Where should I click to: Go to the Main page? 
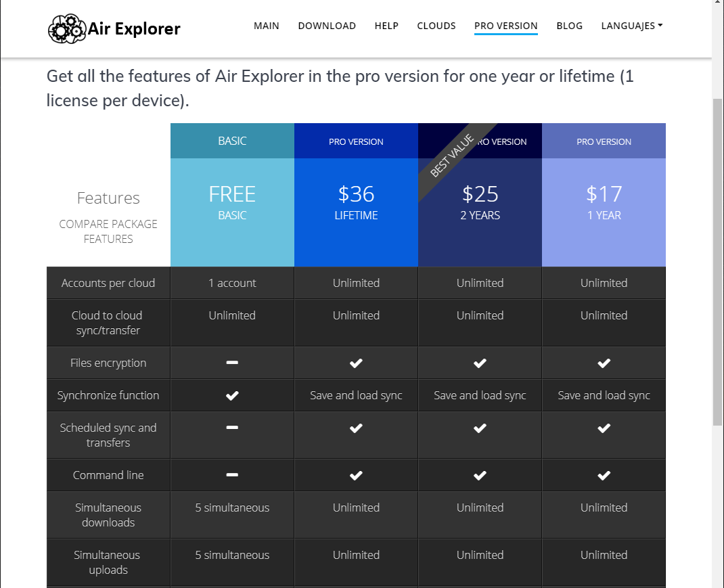(267, 26)
